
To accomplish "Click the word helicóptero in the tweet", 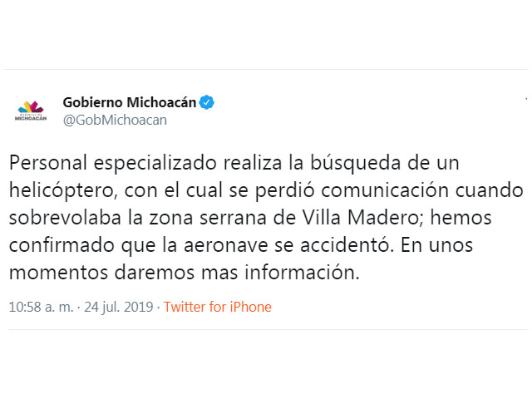I will click(63, 190).
